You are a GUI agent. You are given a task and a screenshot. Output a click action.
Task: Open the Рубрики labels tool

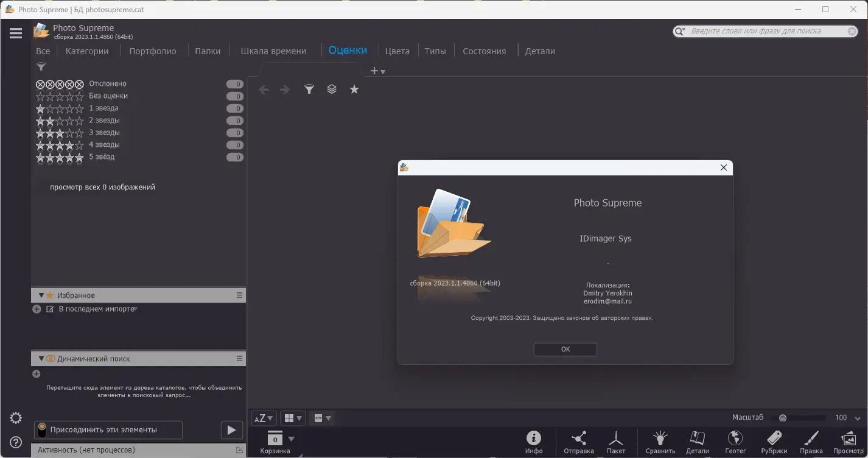tap(774, 442)
